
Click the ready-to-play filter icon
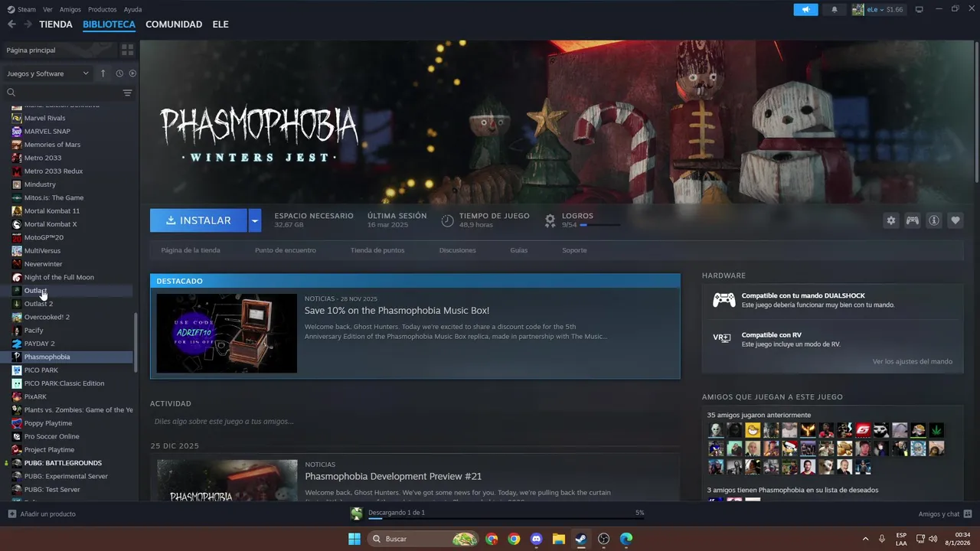point(132,73)
